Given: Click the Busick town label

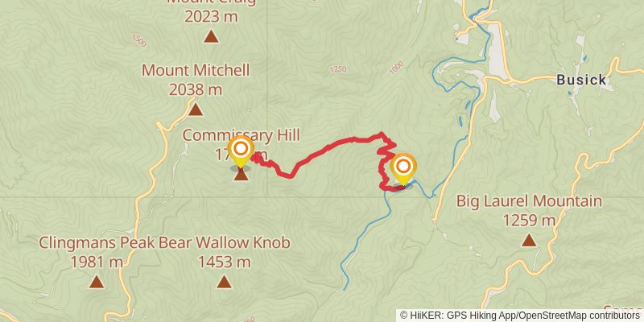Looking at the screenshot, I should [581, 80].
